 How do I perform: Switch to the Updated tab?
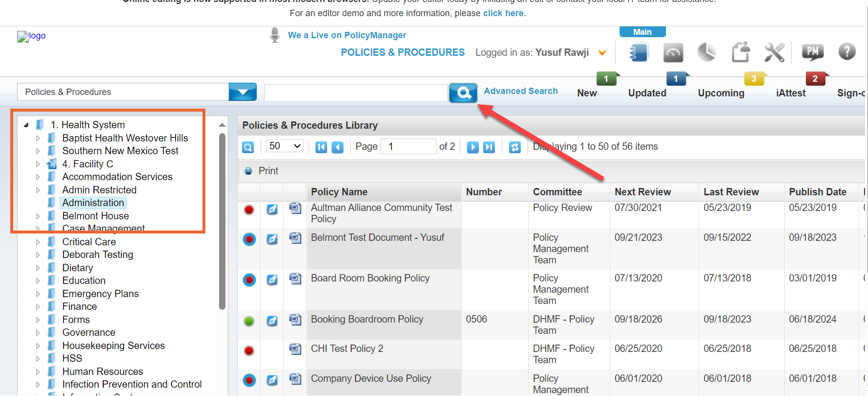[x=646, y=93]
